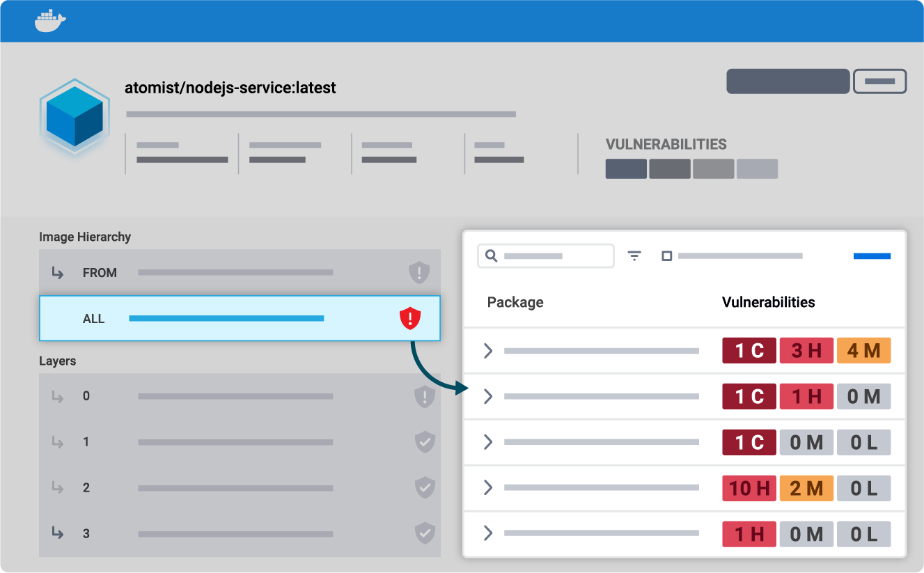The height and width of the screenshot is (573, 924).
Task: Toggle the checkbox next to filter icon
Action: (x=666, y=256)
